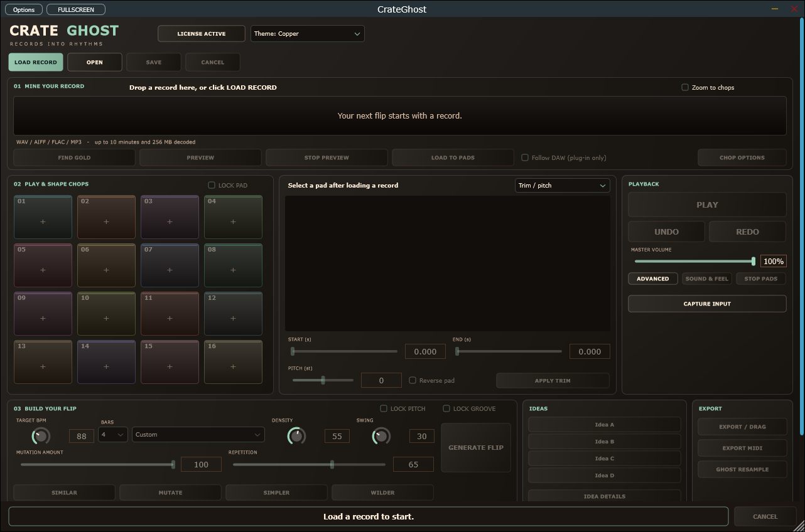Click the Stop Pads button
Image resolution: width=805 pixels, height=532 pixels.
761,279
